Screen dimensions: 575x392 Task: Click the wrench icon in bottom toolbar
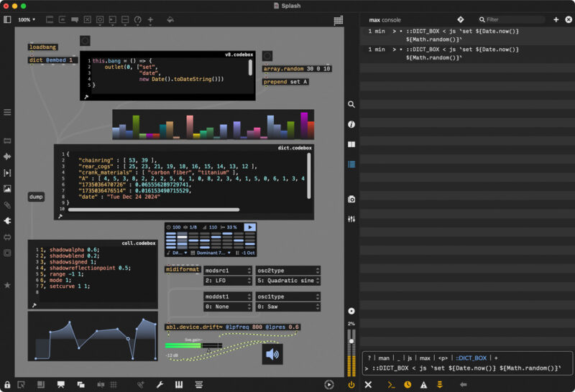[160, 385]
